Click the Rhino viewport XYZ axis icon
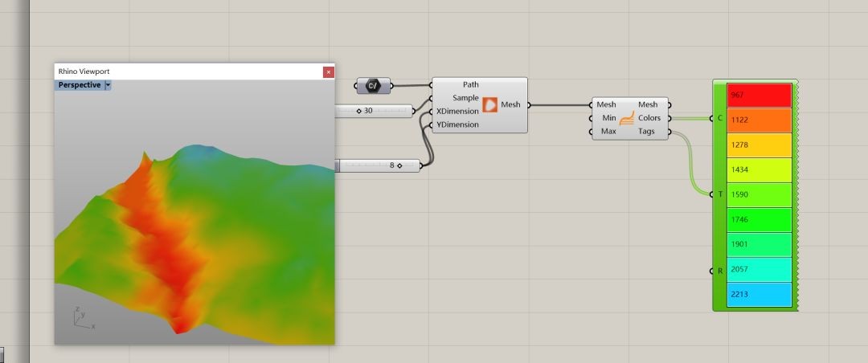Screen dimensions: 868x363 [83, 319]
